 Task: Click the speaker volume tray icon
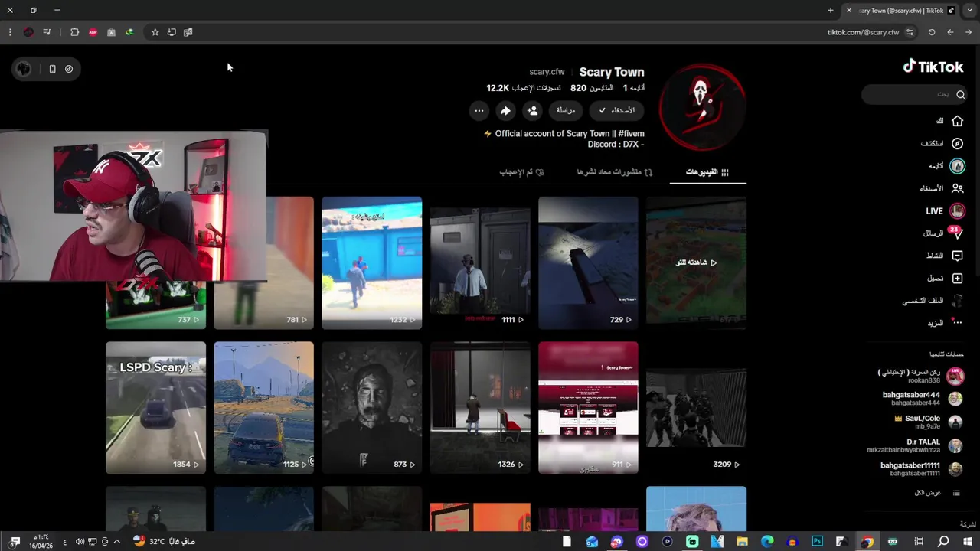pos(80,542)
